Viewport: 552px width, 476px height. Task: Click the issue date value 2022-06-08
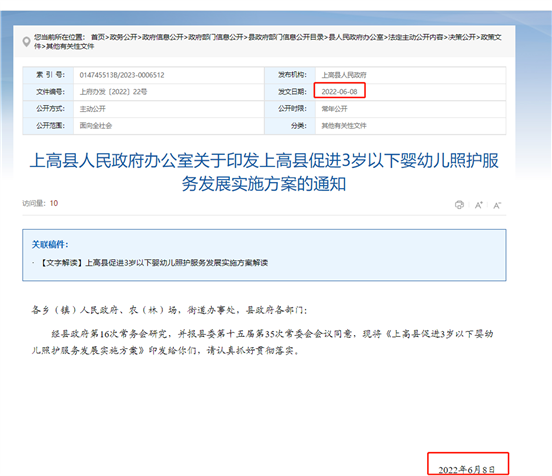(339, 92)
